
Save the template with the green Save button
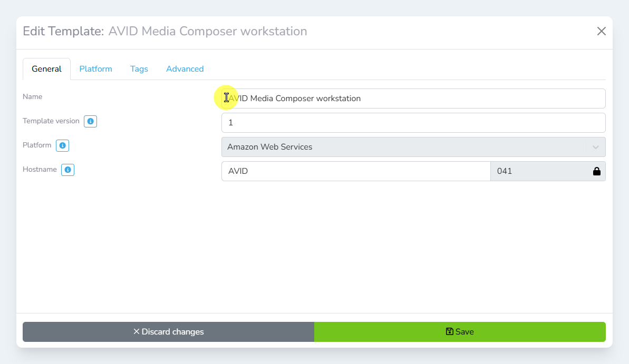coord(460,332)
